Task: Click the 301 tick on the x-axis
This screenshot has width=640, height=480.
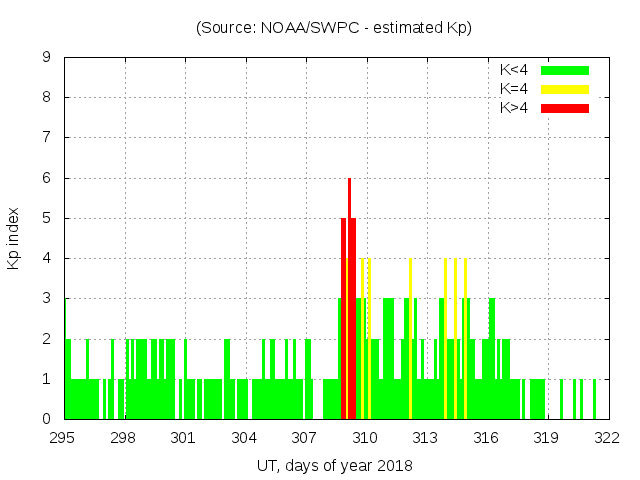Action: click(183, 437)
